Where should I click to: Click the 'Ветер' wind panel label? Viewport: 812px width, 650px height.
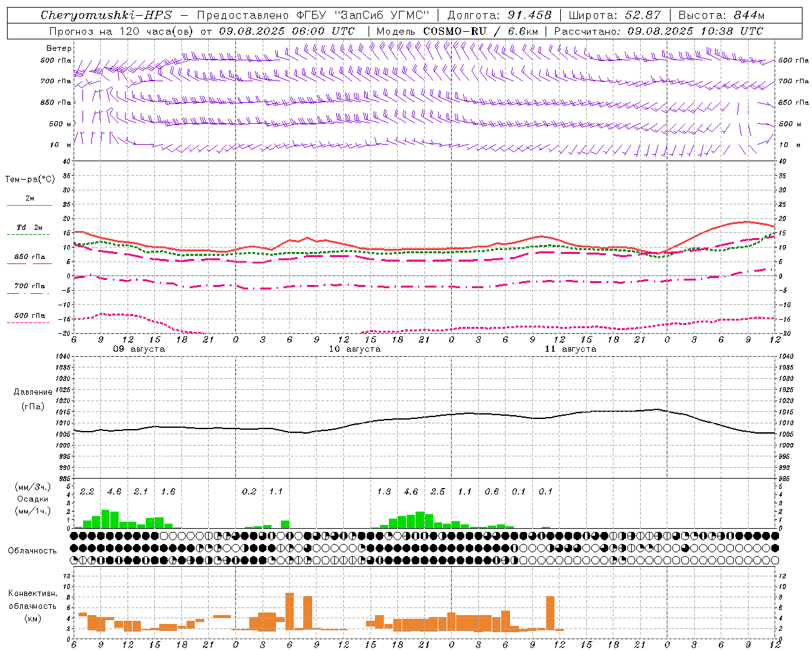59,48
